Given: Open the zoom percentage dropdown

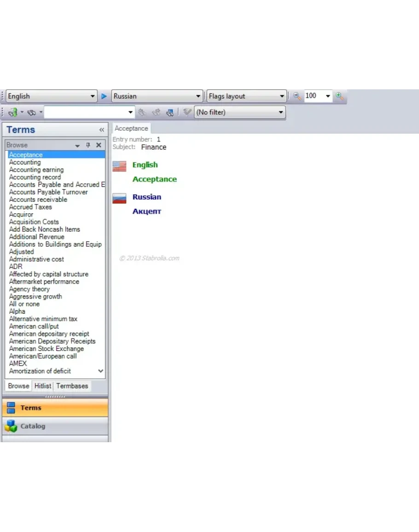Looking at the screenshot, I should pyautogui.click(x=328, y=96).
